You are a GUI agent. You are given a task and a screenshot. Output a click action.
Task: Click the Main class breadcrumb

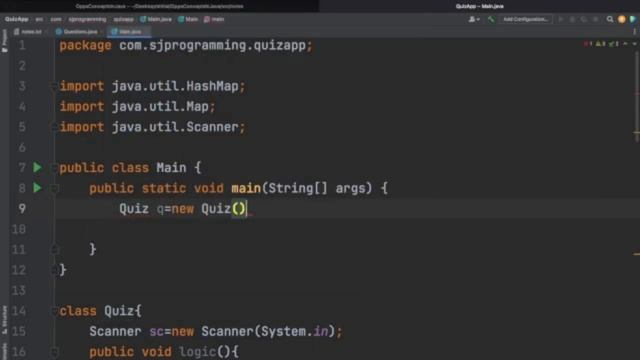[188, 19]
